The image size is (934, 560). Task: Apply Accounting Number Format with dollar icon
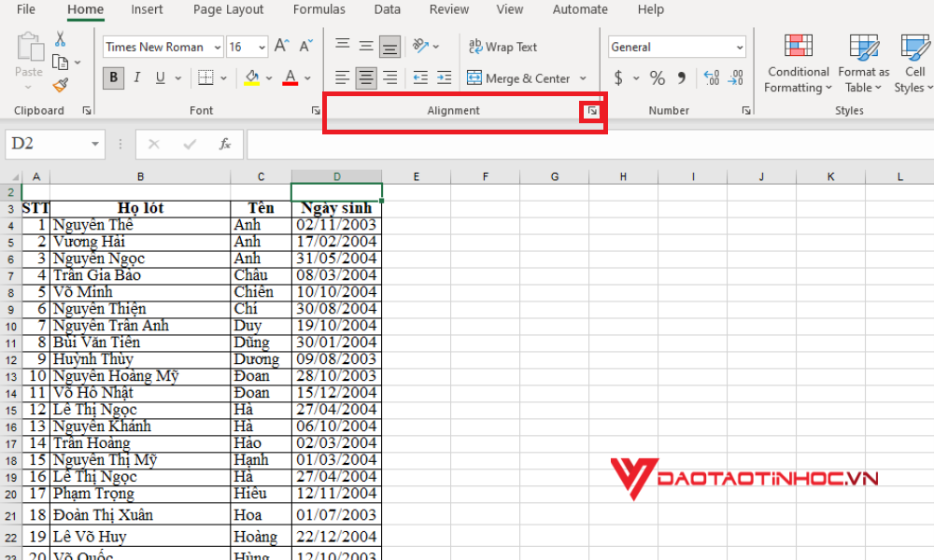(x=616, y=78)
